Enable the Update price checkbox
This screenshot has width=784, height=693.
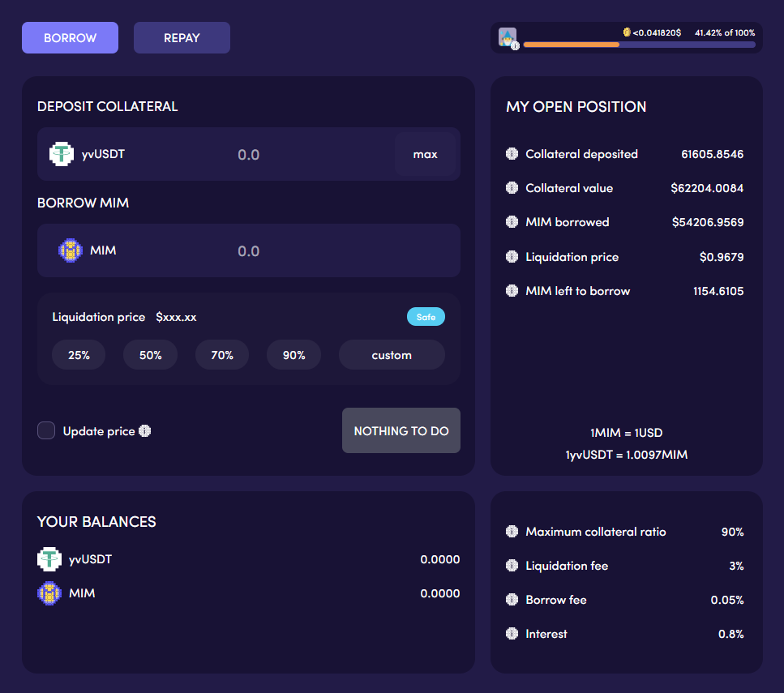46,430
